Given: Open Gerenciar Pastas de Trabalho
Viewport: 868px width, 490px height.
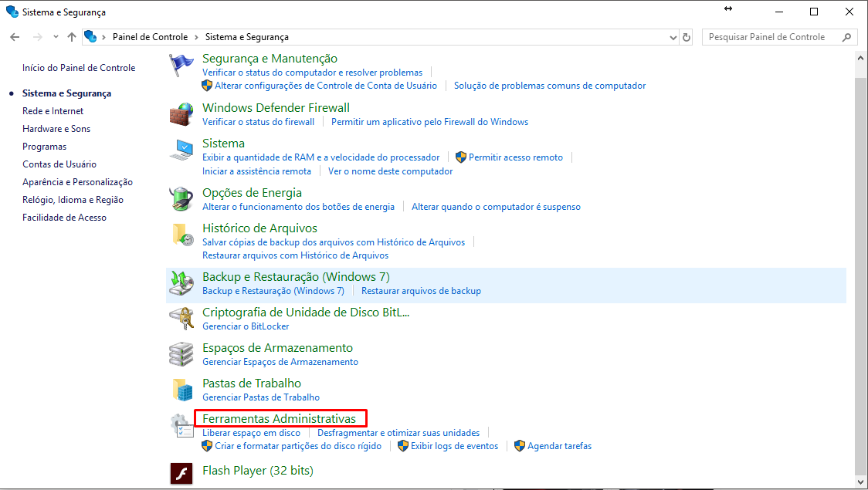Looking at the screenshot, I should [261, 397].
